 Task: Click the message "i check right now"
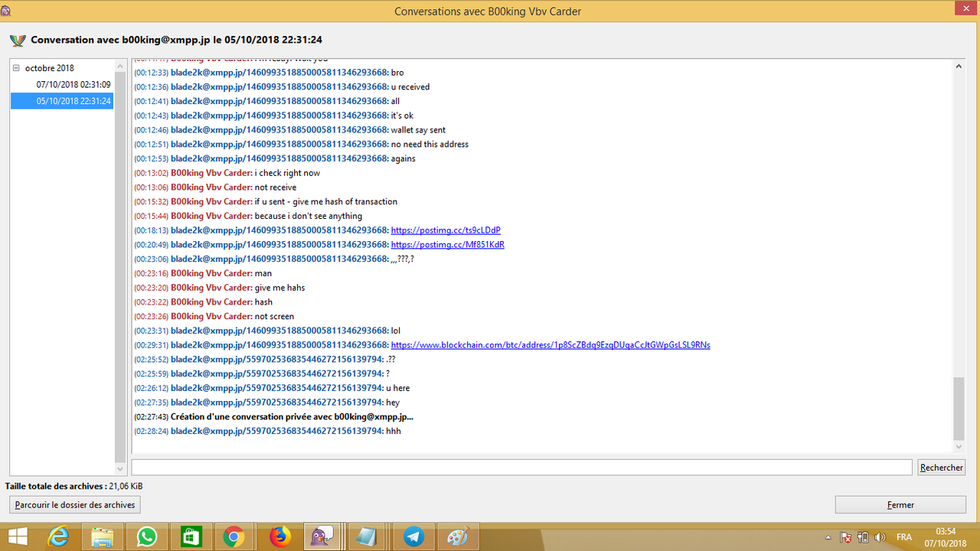pos(287,173)
